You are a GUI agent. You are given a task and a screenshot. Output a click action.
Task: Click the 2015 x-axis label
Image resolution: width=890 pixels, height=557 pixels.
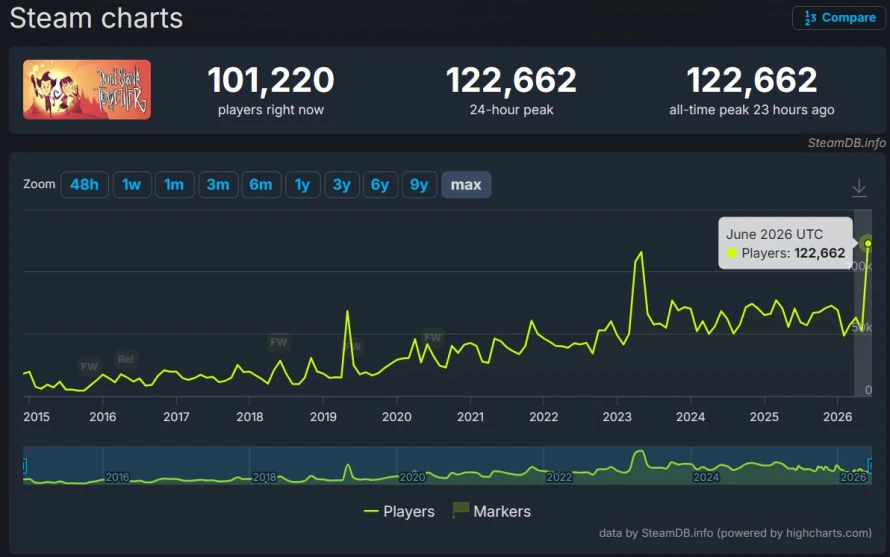[x=36, y=417]
